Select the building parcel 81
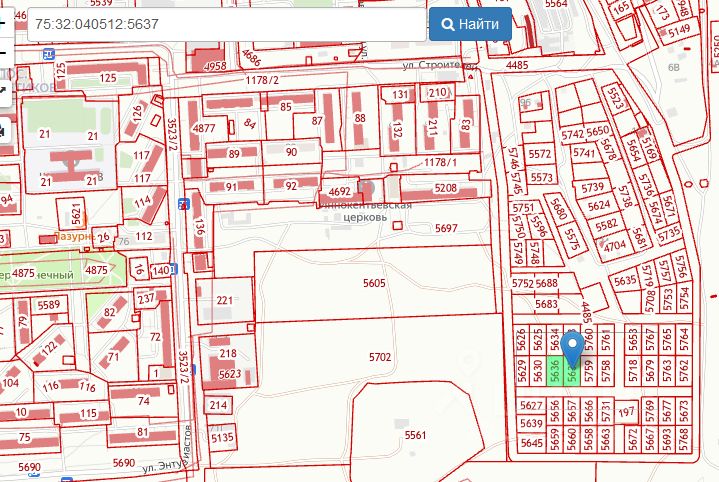This screenshot has width=719, height=482. click(x=142, y=432)
